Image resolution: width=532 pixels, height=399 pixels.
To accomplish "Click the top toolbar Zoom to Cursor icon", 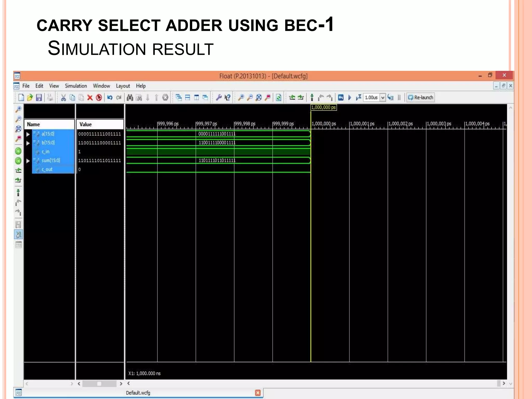I will tap(268, 98).
